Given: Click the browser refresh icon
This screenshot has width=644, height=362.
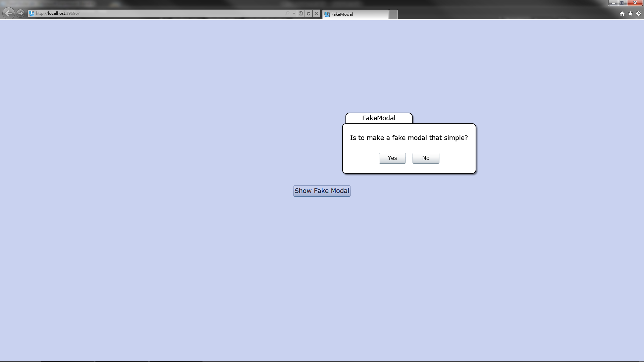Looking at the screenshot, I should 308,13.
